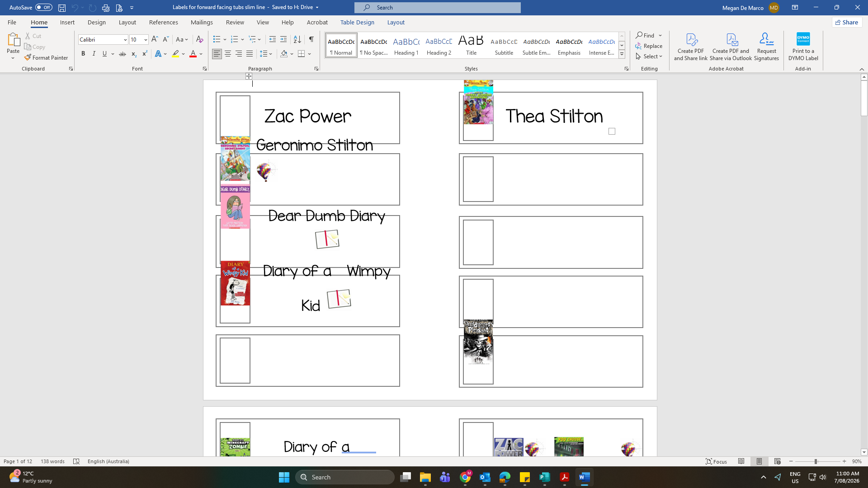The height and width of the screenshot is (488, 868).
Task: Open Google Chrome from the taskbar
Action: [x=465, y=477]
